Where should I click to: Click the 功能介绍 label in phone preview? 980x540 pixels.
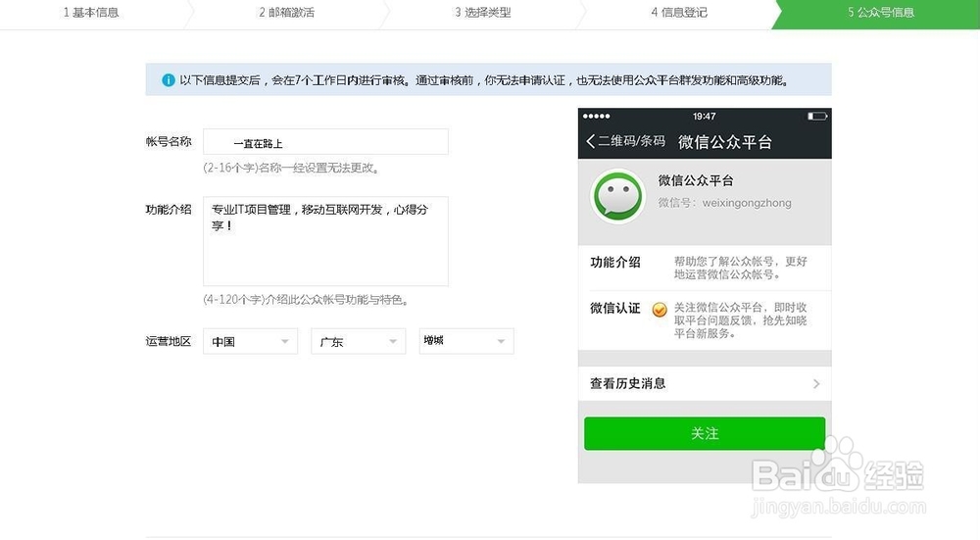click(615, 263)
